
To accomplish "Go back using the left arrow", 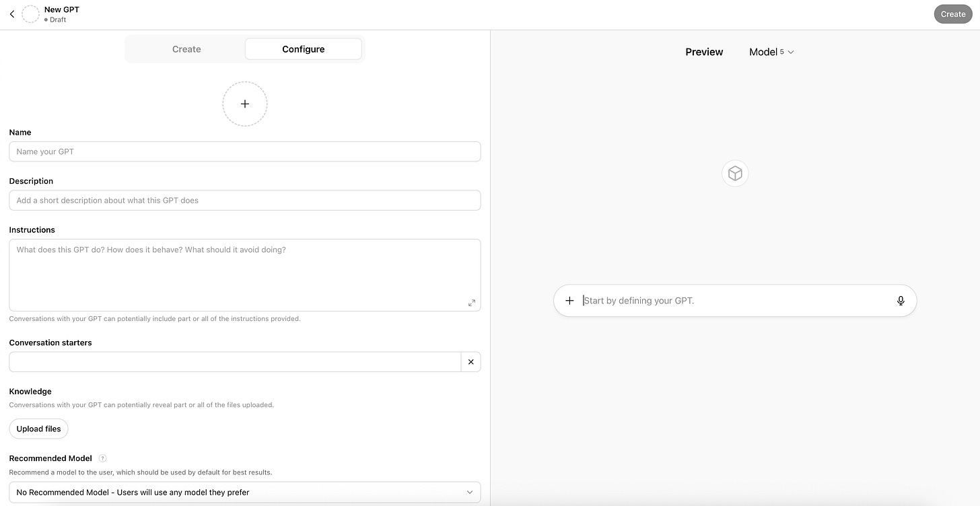I will point(11,14).
